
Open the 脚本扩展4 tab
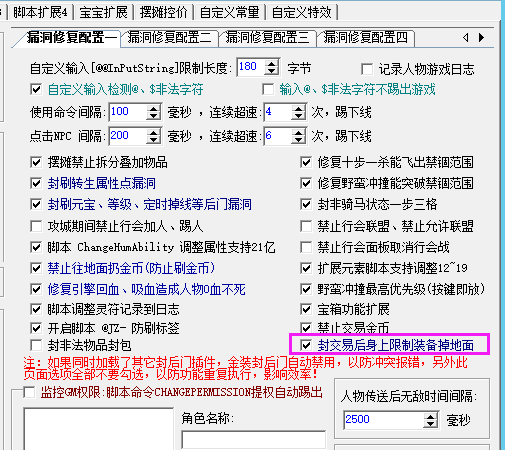[x=40, y=13]
